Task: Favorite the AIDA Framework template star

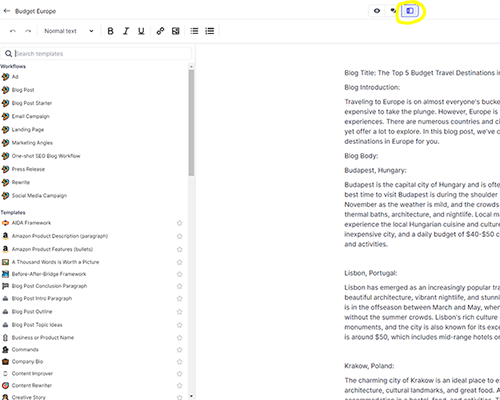Action: (180, 223)
